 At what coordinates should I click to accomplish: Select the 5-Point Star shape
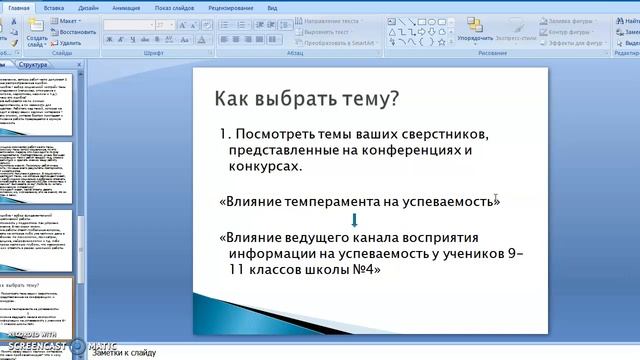click(x=441, y=42)
